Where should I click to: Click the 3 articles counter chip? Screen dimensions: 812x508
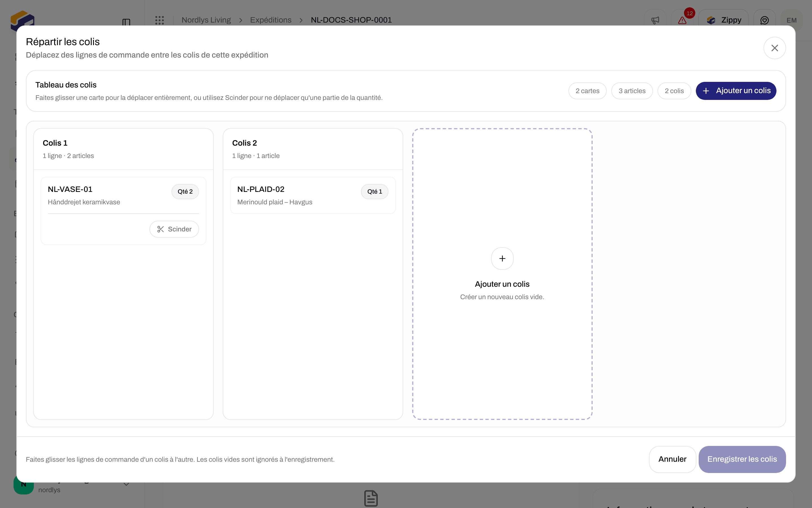632,91
